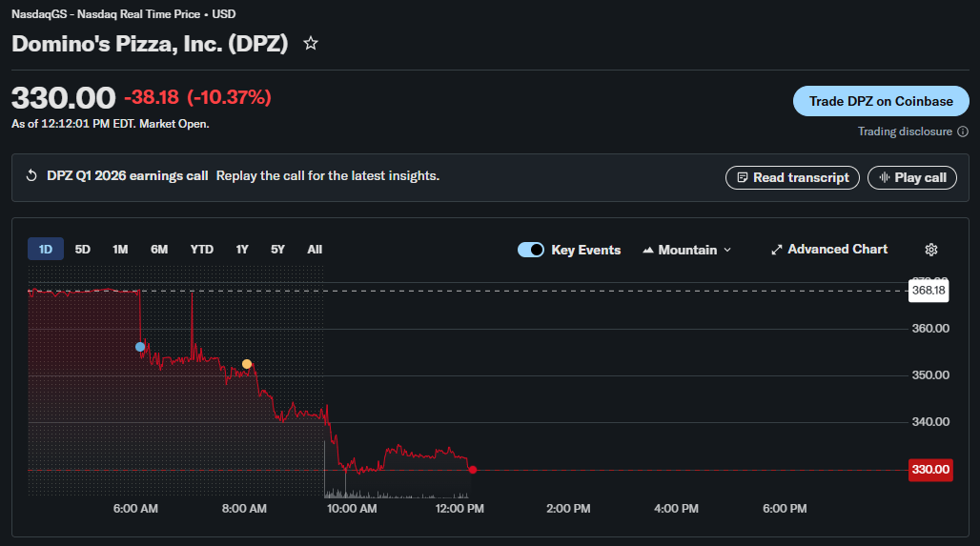Switch to the 5D time range
Viewport: 980px width, 546px height.
83,250
